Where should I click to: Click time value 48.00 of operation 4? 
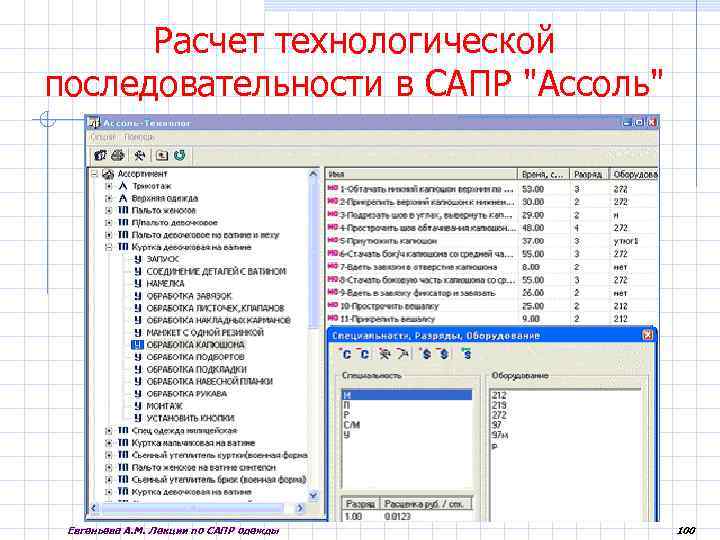tap(533, 228)
